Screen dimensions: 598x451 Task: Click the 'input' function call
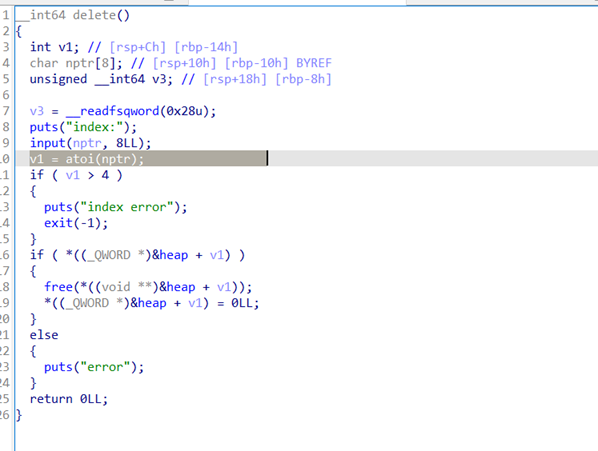tap(48, 143)
